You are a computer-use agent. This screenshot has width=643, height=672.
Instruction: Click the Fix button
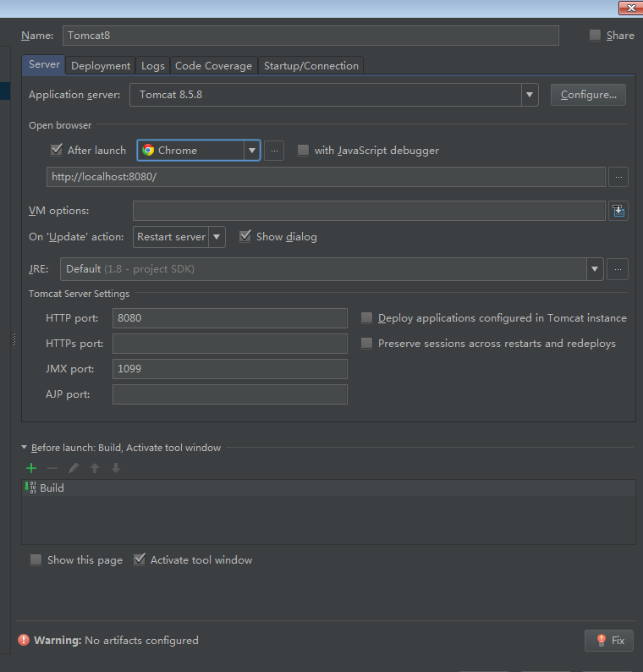608,641
